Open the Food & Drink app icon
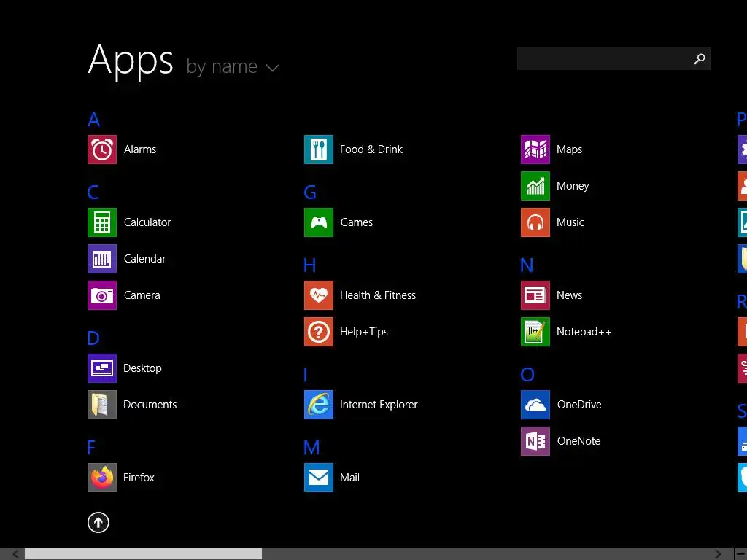Viewport: 747px width, 560px height. 319,149
